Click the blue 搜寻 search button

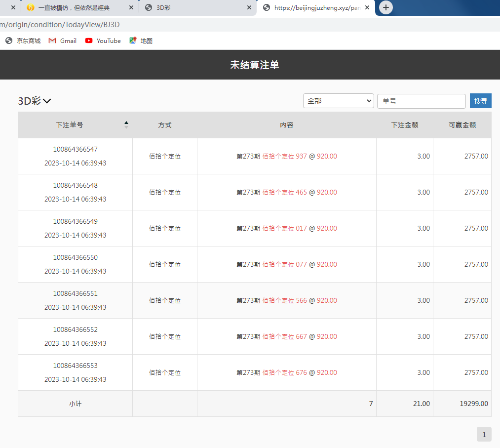tap(480, 101)
